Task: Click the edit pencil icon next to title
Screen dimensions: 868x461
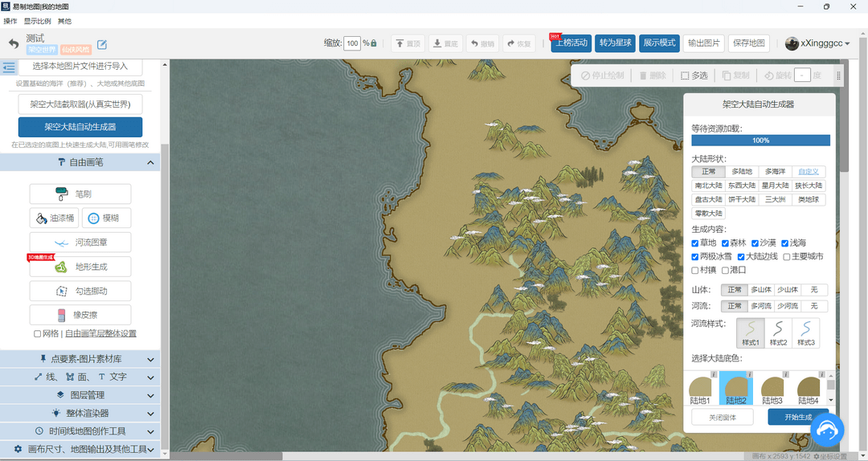Action: [102, 45]
